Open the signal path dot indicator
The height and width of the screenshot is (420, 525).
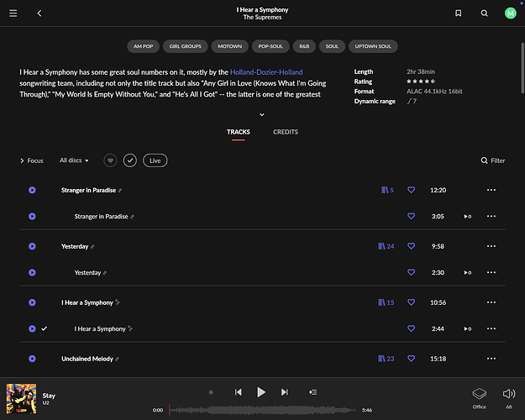(x=211, y=392)
